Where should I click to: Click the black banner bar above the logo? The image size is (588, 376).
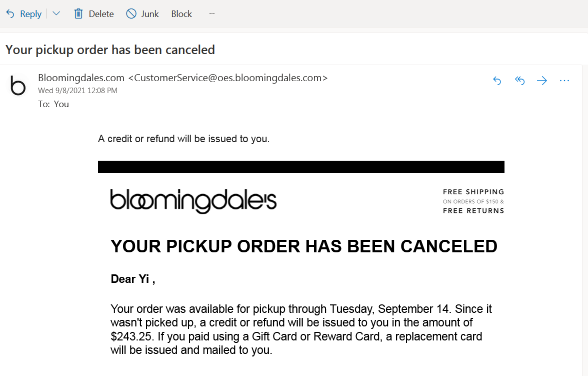301,167
